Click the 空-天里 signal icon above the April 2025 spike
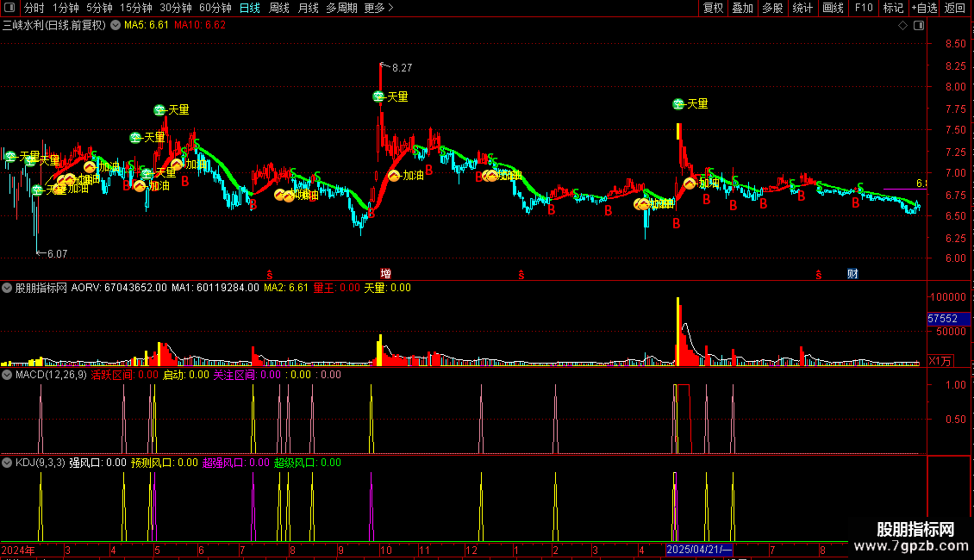 point(678,103)
